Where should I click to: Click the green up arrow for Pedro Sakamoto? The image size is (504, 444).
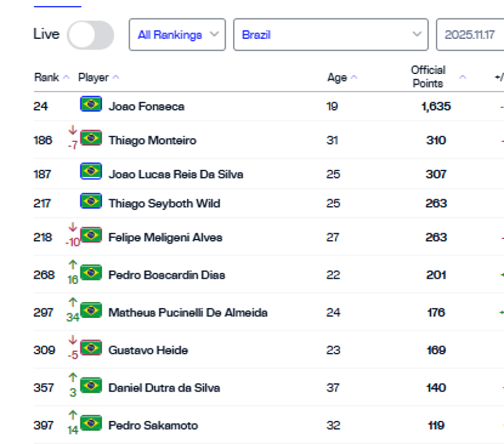73,415
